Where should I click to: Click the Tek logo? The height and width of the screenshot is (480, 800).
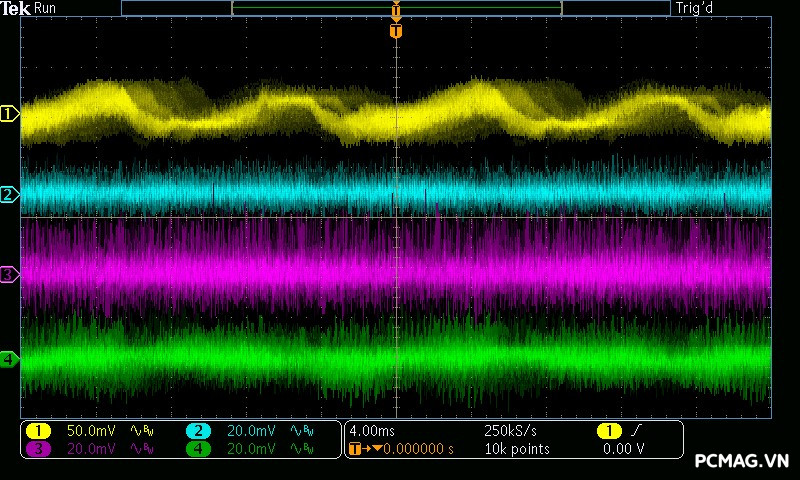tap(17, 8)
